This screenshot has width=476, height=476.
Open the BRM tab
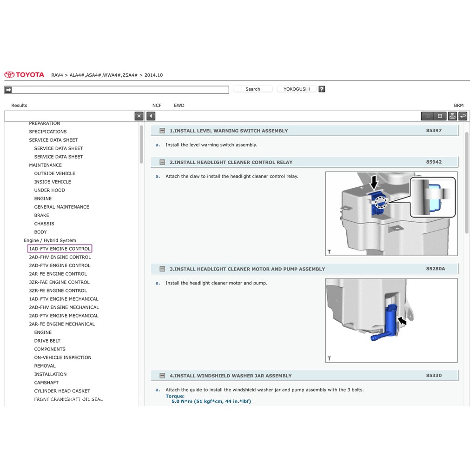tap(458, 106)
